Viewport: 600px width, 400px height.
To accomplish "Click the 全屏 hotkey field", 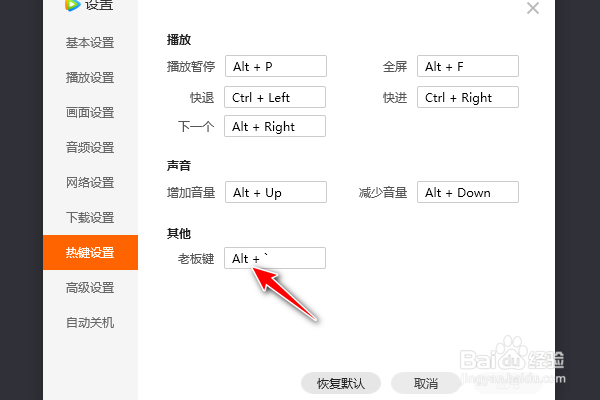I will [468, 67].
